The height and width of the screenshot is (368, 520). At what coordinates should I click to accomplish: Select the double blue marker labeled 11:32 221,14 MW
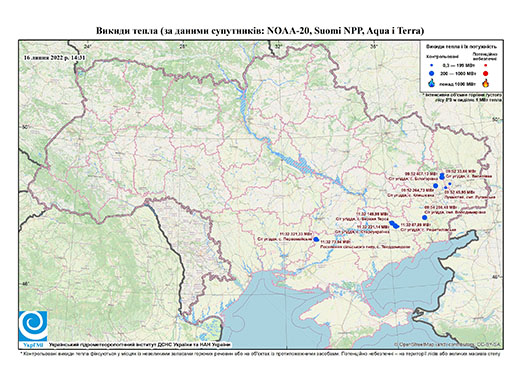click(394, 225)
